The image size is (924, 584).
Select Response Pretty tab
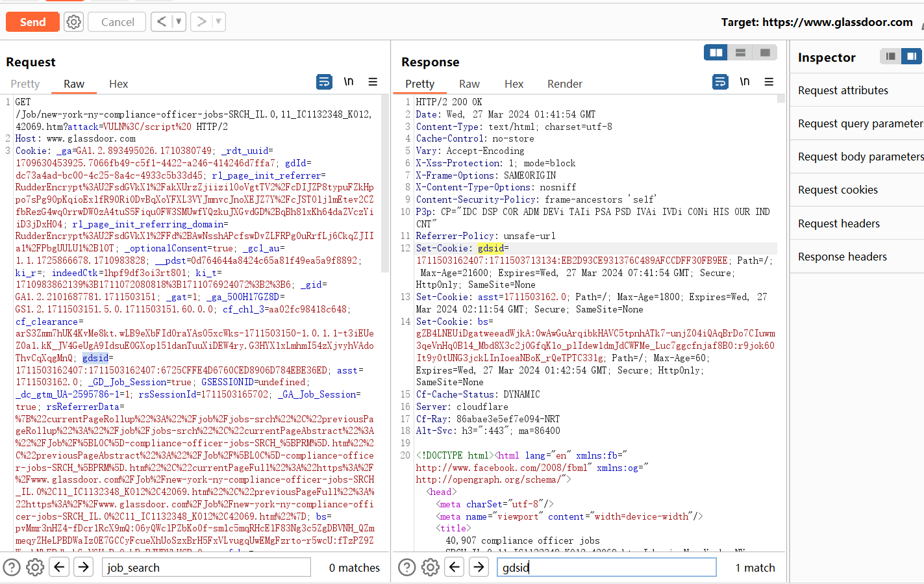point(420,84)
